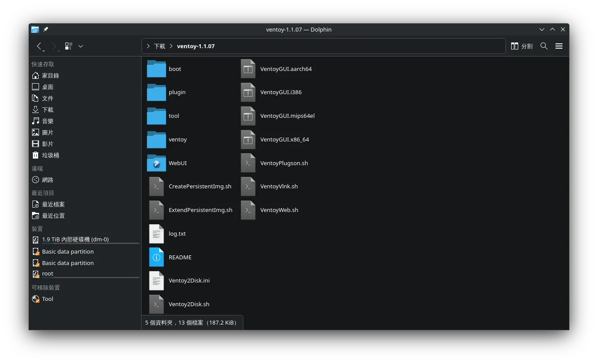Select the CreatePersistentImg.sh script icon
The height and width of the screenshot is (364, 598).
[157, 187]
